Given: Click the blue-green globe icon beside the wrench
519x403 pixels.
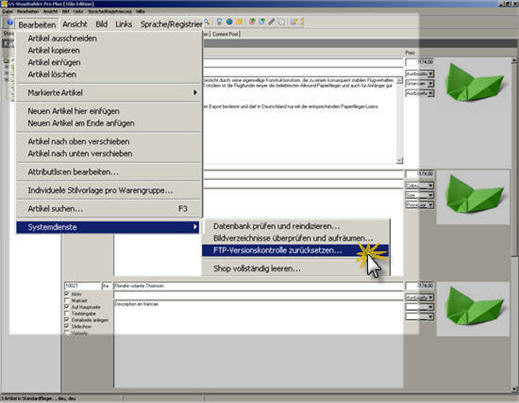Looking at the screenshot, I should point(262,22).
